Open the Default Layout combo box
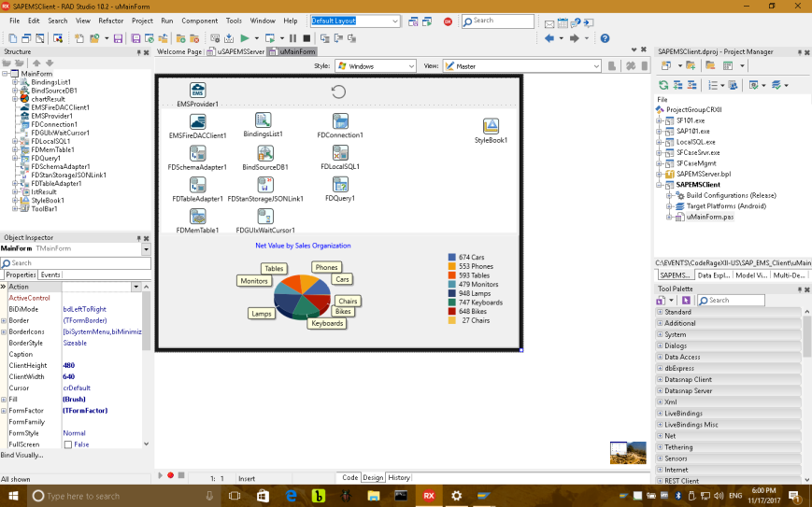 (395, 21)
